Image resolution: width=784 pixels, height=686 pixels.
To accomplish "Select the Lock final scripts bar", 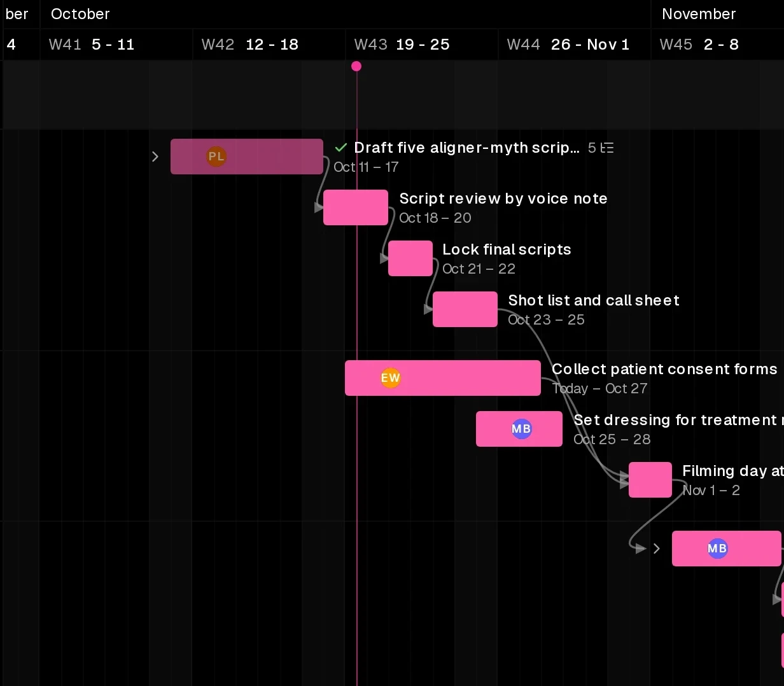I will coord(410,258).
